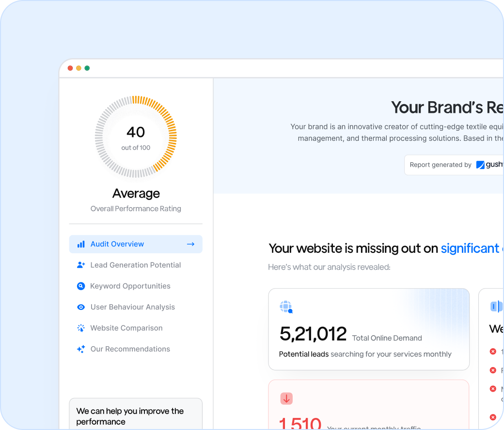Click 'Here's what our analysis revealed:' text

tap(329, 267)
